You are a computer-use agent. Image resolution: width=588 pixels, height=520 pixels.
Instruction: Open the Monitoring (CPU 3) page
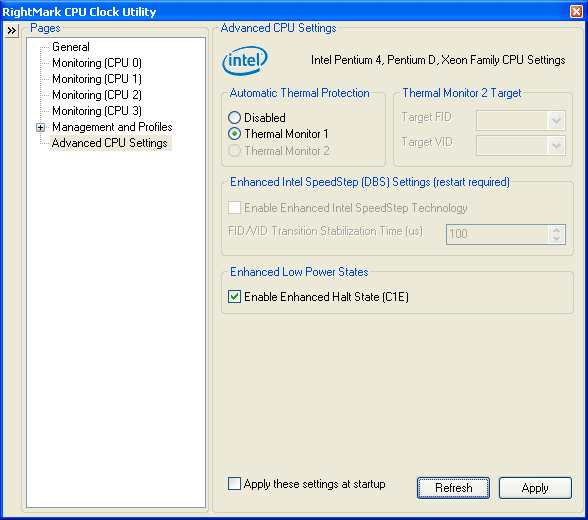pyautogui.click(x=97, y=111)
